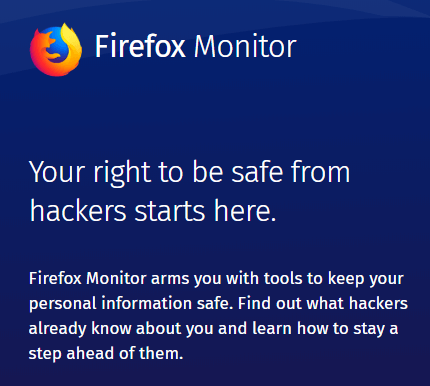The height and width of the screenshot is (386, 430).
Task: Click "Find out what hackers" sentence start
Action: click(x=323, y=303)
